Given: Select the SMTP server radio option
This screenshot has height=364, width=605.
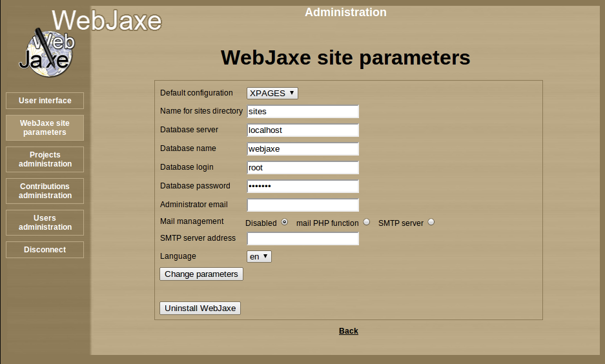Looking at the screenshot, I should [431, 222].
